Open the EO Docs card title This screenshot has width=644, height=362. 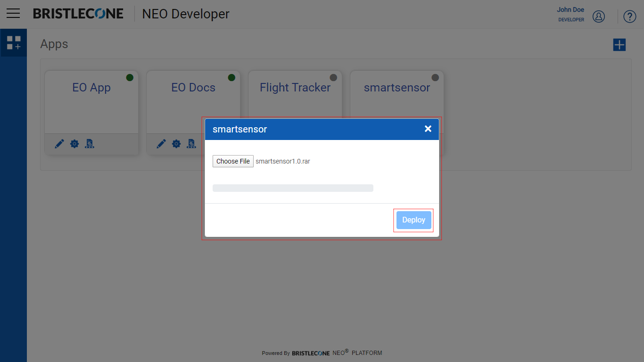pyautogui.click(x=193, y=88)
